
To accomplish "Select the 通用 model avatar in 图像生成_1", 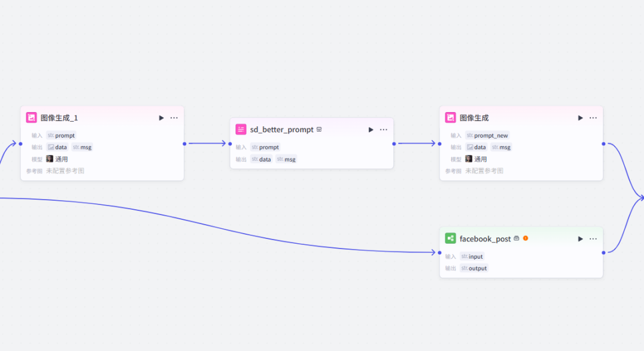I will (50, 159).
